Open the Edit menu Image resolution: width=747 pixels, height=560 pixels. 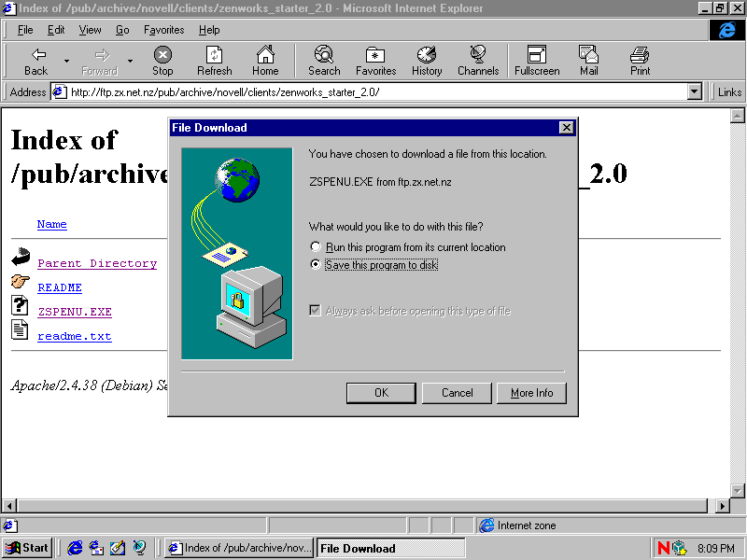(x=56, y=30)
